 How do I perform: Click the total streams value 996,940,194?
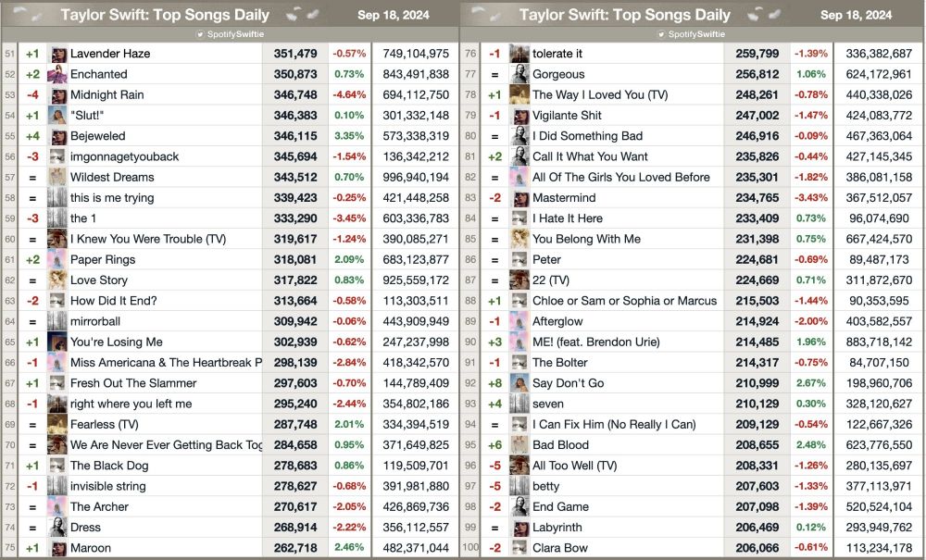coord(416,177)
